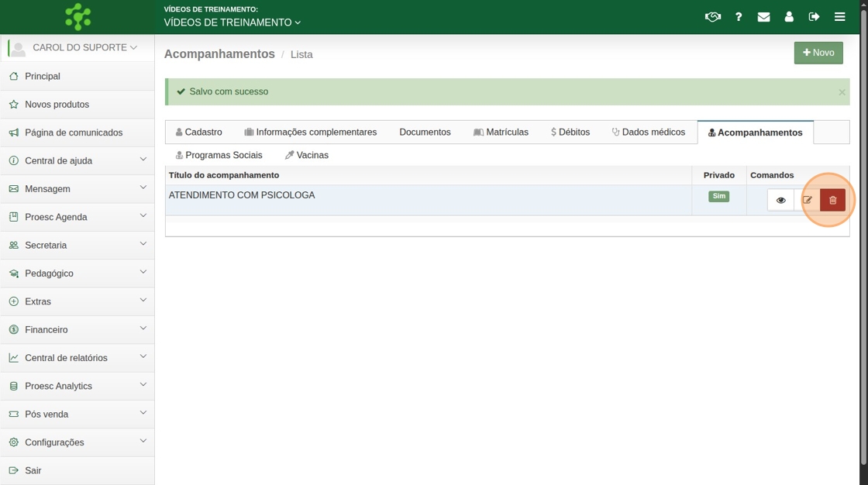Select the Acompanhamentos tab

[755, 132]
